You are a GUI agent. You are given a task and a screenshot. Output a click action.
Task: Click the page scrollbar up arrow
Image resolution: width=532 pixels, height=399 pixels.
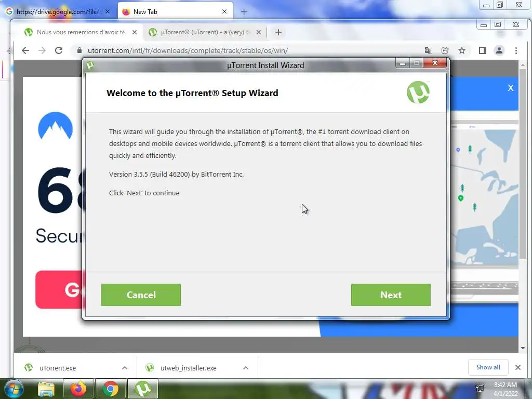coord(523,65)
